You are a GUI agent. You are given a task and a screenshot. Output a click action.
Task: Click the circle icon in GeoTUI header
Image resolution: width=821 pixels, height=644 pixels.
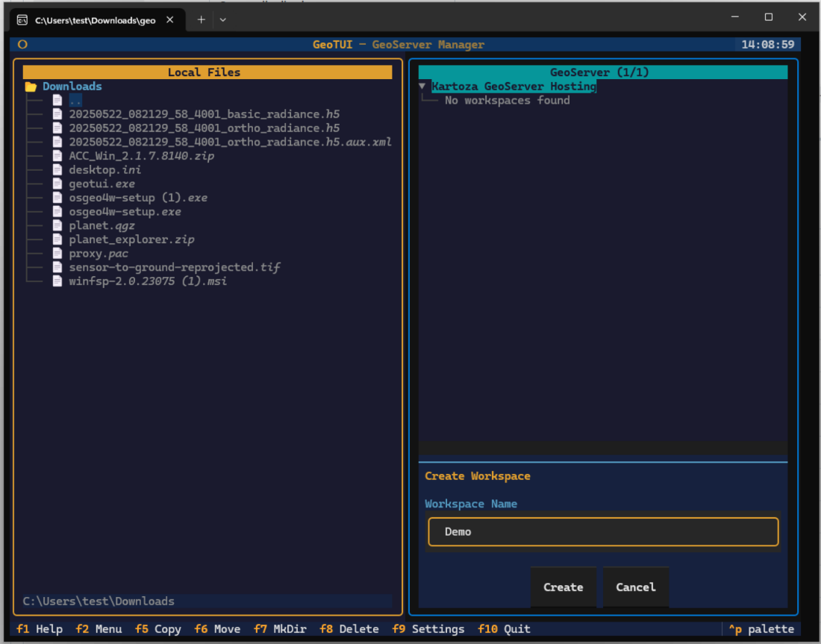22,45
